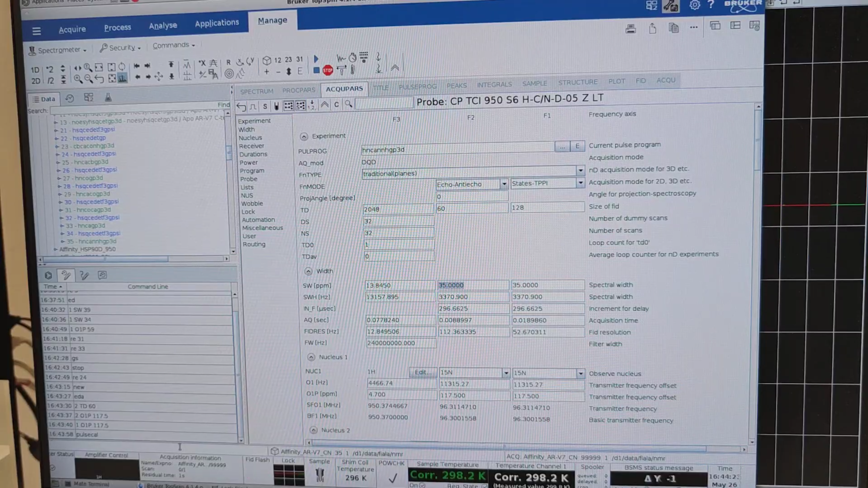Switch to the PROCPARS tab
Screen dimensions: 868x488
pyautogui.click(x=298, y=90)
